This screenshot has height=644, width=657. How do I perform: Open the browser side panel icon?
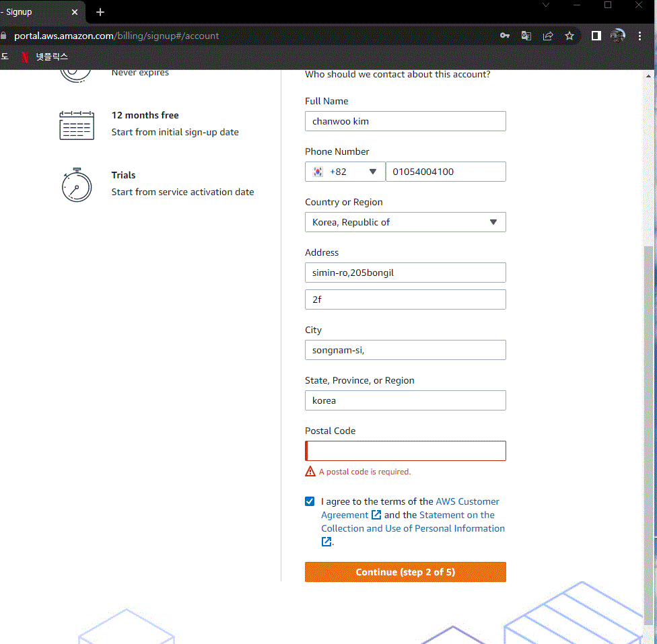(596, 36)
